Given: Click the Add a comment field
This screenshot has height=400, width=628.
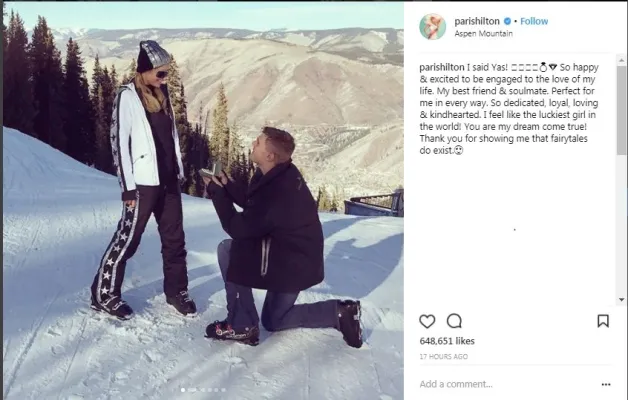Looking at the screenshot, I should point(509,384).
